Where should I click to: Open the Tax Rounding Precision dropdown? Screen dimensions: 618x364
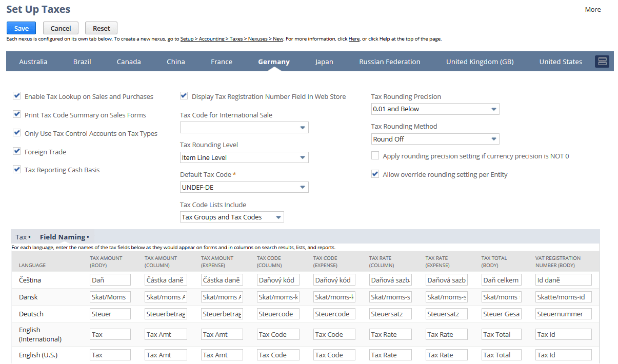(x=494, y=109)
